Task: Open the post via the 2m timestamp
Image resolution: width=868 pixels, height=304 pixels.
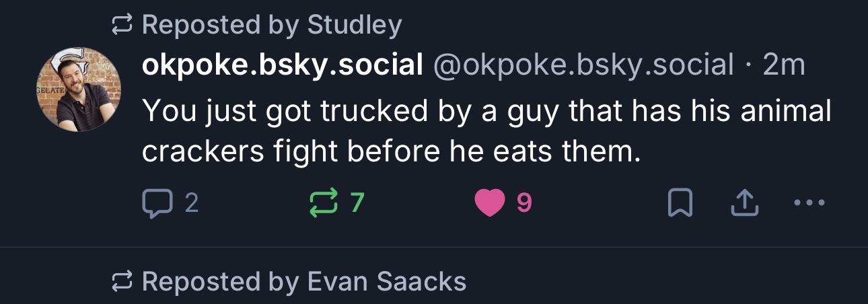Action: pyautogui.click(x=784, y=65)
